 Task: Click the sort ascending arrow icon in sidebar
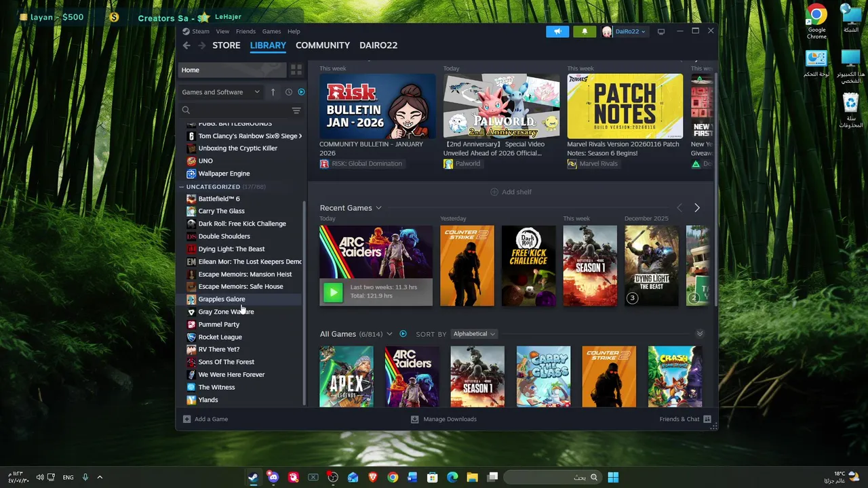tap(273, 92)
